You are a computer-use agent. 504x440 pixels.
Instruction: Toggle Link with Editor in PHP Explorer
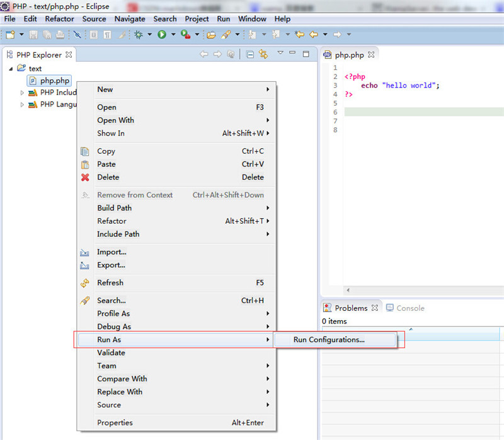pos(263,55)
